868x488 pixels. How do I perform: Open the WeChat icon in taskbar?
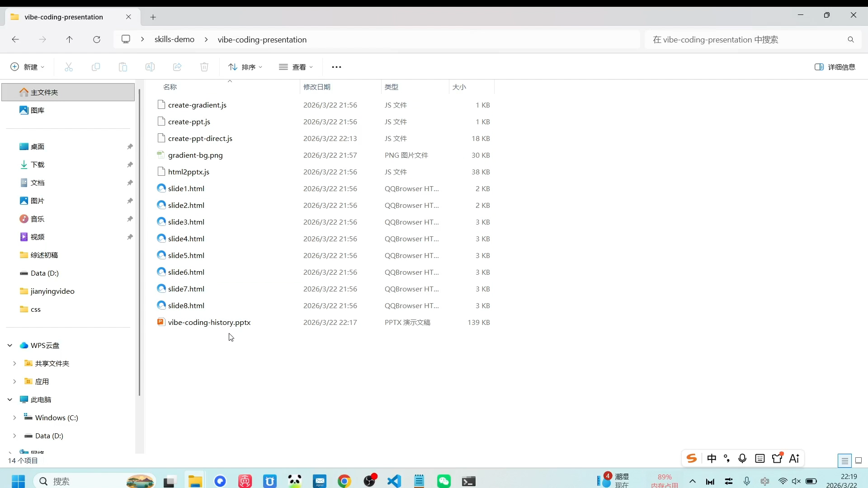click(443, 481)
